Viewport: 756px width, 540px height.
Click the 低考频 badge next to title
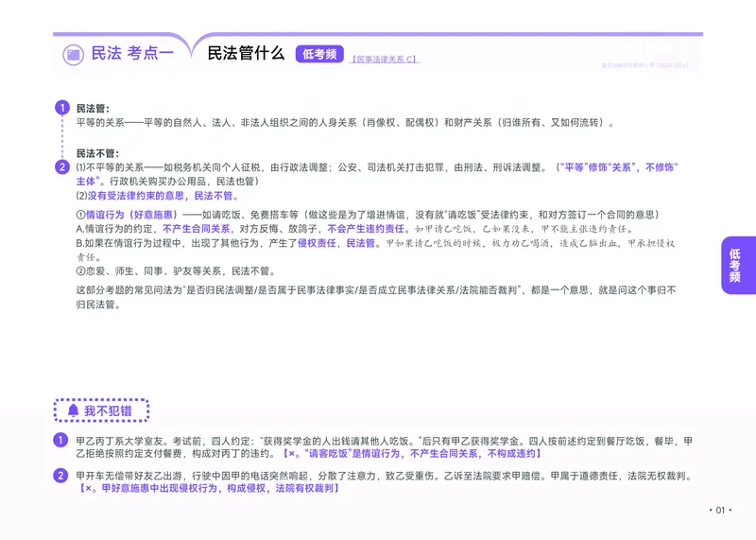319,54
